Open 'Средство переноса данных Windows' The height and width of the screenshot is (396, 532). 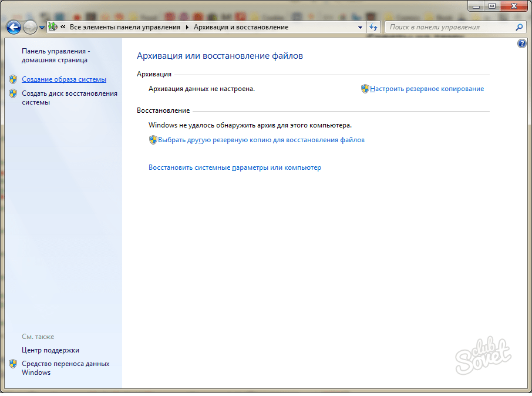pyautogui.click(x=66, y=368)
